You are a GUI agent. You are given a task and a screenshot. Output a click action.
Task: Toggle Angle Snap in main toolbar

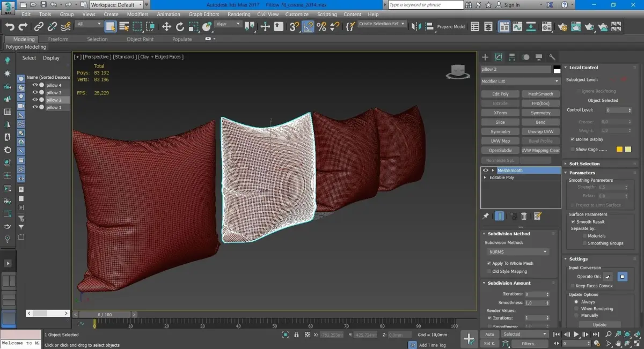[308, 26]
